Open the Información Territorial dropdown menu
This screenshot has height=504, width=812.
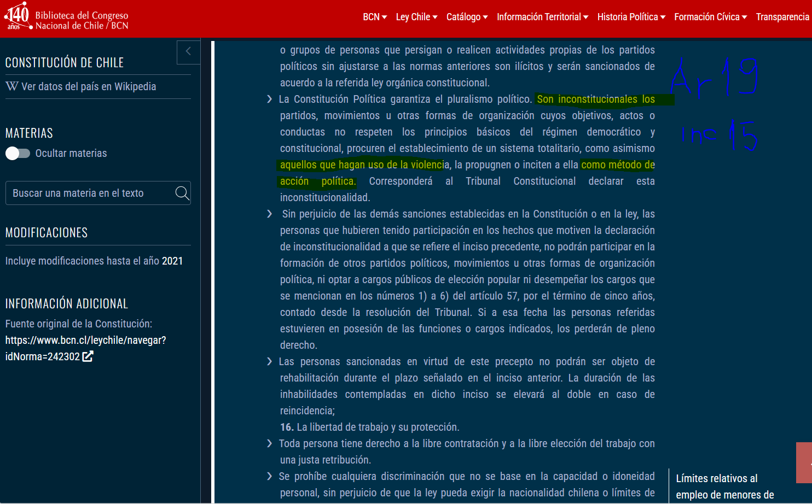pos(542,17)
